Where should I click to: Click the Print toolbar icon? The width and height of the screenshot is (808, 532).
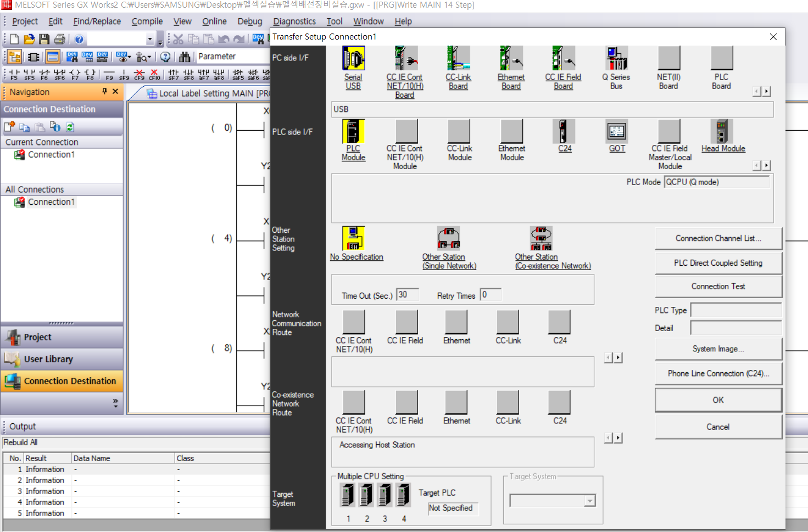[60, 39]
